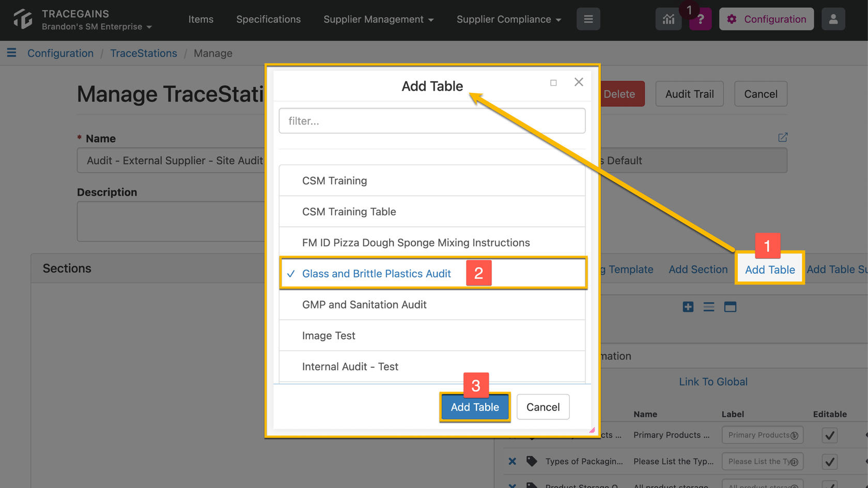Image resolution: width=868 pixels, height=488 pixels.
Task: Click the window panel layout icon
Action: click(730, 307)
